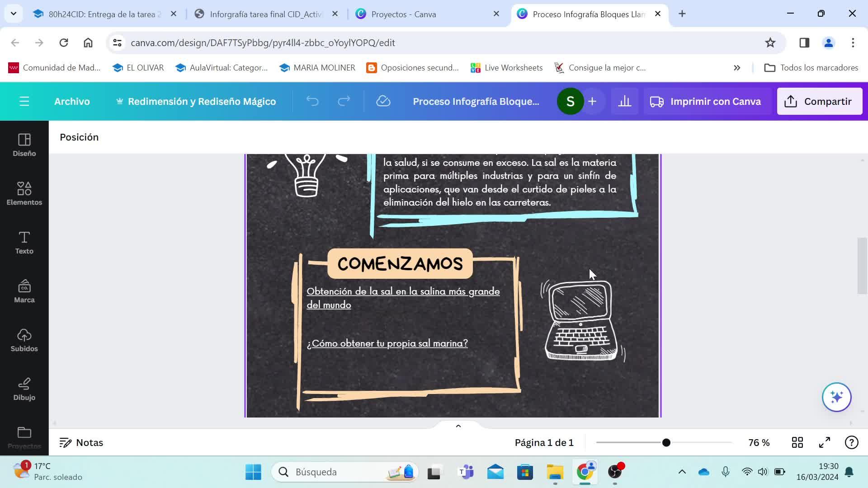The height and width of the screenshot is (488, 868).
Task: Open the analytics bar chart icon
Action: click(x=624, y=101)
